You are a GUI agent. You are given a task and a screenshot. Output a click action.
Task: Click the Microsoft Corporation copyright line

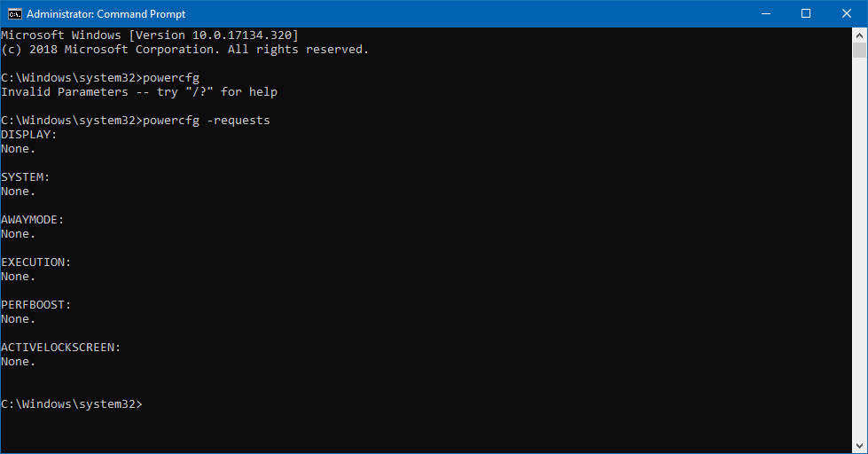click(x=185, y=50)
